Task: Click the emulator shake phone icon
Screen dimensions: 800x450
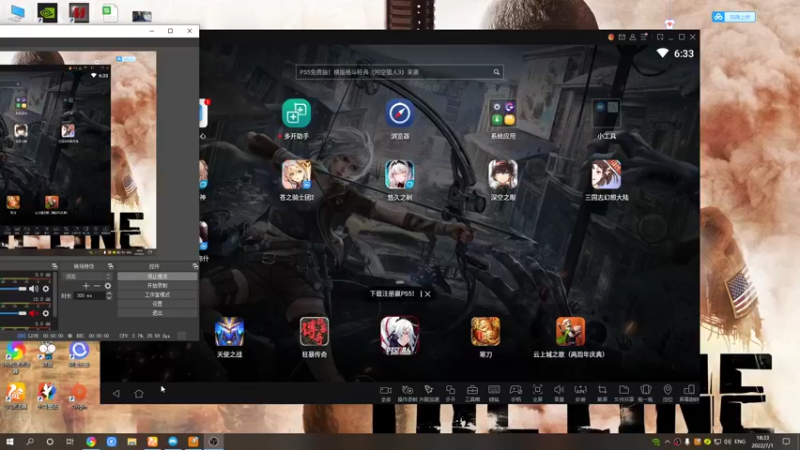Action: (x=646, y=390)
